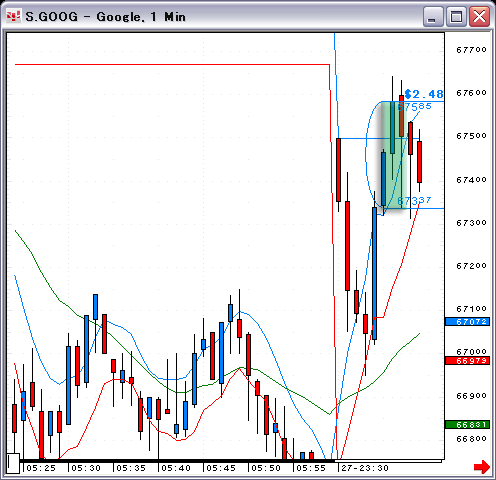Screen dimensions: 496x480
Task: Click the 67100 price axis label
Action: (x=471, y=309)
